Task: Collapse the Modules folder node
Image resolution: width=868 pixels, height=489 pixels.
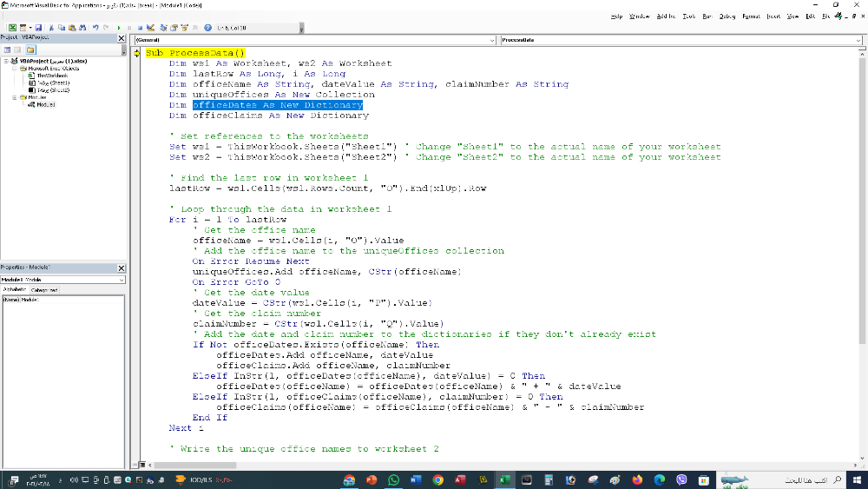Action: pyautogui.click(x=15, y=97)
